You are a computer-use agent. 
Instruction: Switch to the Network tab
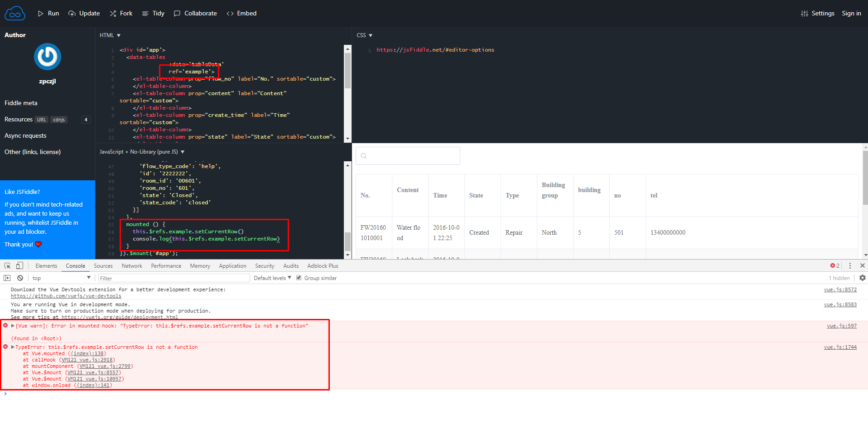pos(131,265)
